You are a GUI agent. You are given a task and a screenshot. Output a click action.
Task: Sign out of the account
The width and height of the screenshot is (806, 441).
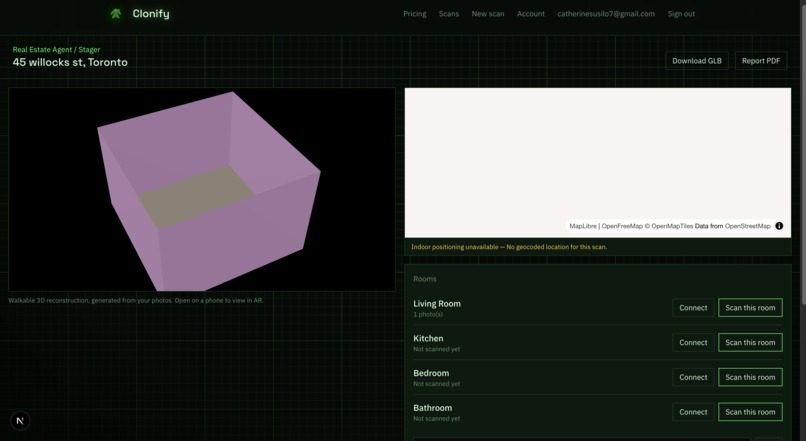pos(681,14)
